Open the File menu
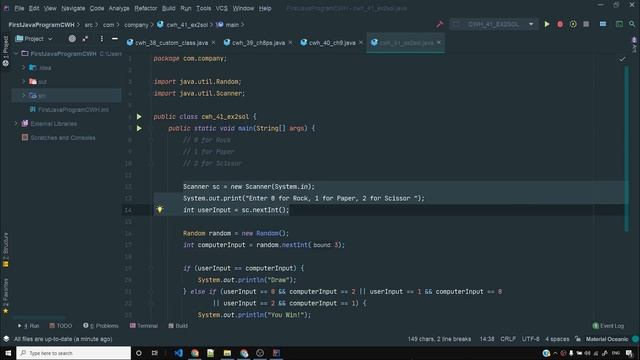640x360 pixels. point(19,8)
